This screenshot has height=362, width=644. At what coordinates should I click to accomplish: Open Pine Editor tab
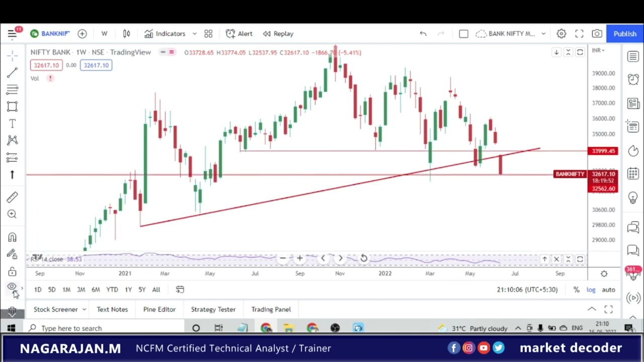(x=159, y=309)
